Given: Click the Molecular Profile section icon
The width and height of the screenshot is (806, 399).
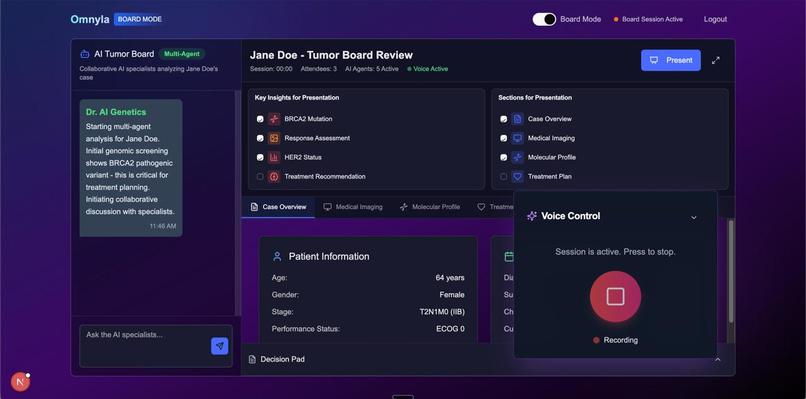Looking at the screenshot, I should [x=518, y=157].
